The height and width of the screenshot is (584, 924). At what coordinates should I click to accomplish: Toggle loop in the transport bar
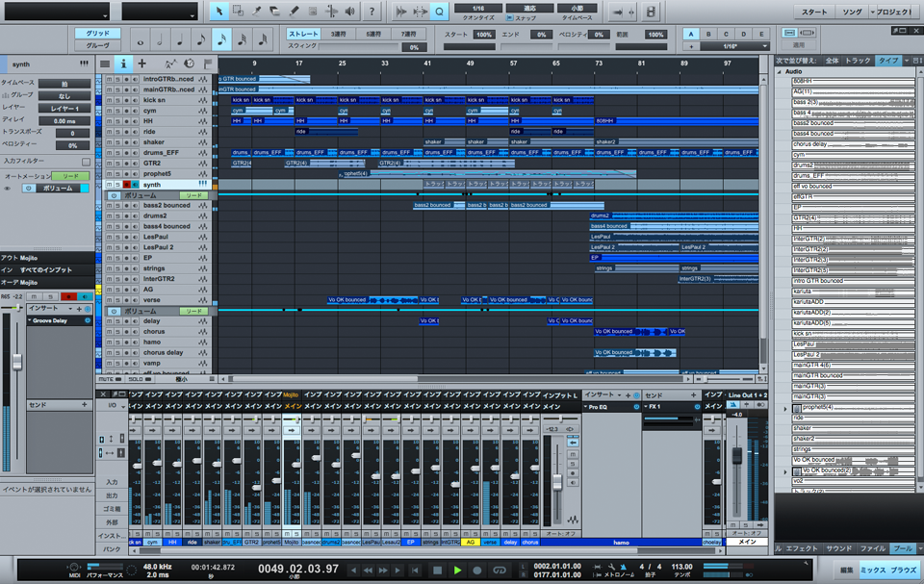click(x=500, y=570)
